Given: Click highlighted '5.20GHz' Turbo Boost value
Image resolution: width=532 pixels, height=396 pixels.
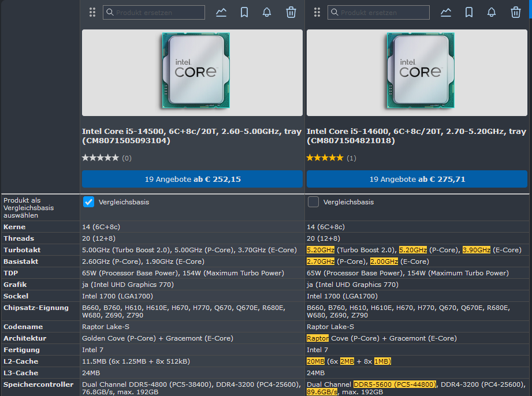Looking at the screenshot, I should coord(321,250).
